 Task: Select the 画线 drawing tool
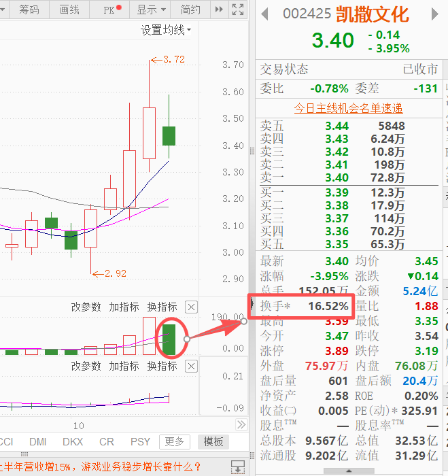[x=69, y=10]
